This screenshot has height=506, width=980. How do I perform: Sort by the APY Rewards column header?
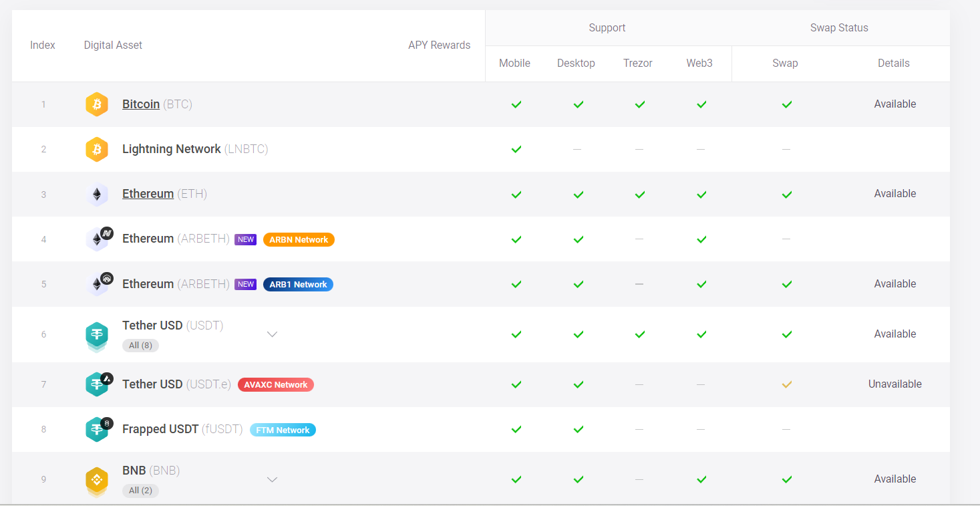[x=439, y=45]
